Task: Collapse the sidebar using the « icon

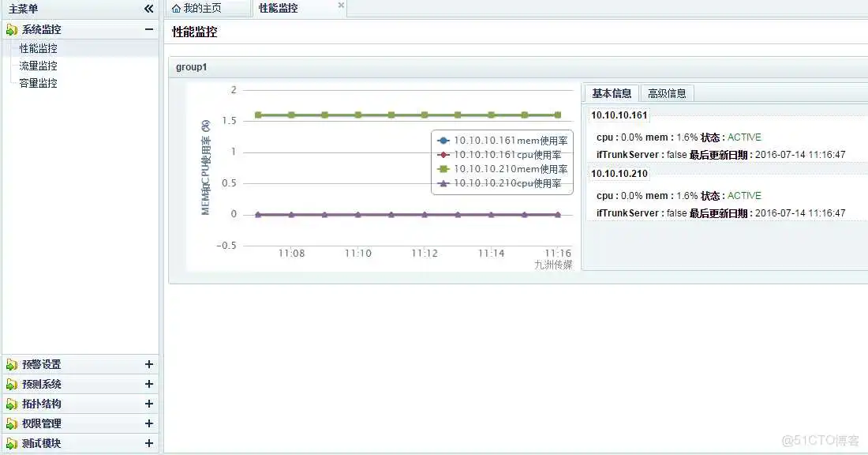Action: coord(148,9)
